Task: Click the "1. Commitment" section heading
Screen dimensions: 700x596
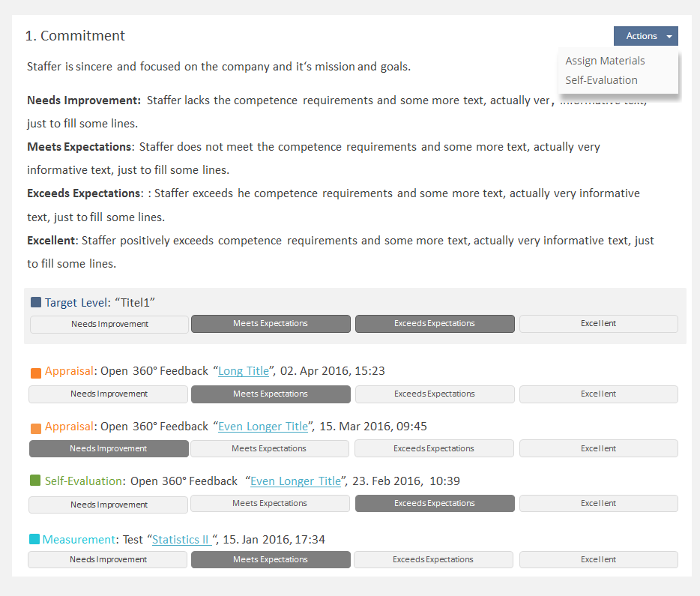Action: (75, 36)
